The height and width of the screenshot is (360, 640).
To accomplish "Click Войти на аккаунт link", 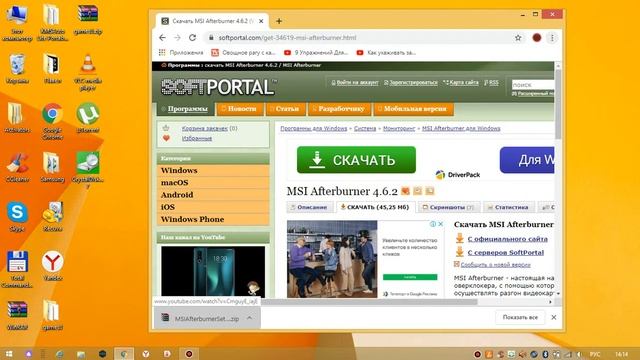I will coord(358,82).
